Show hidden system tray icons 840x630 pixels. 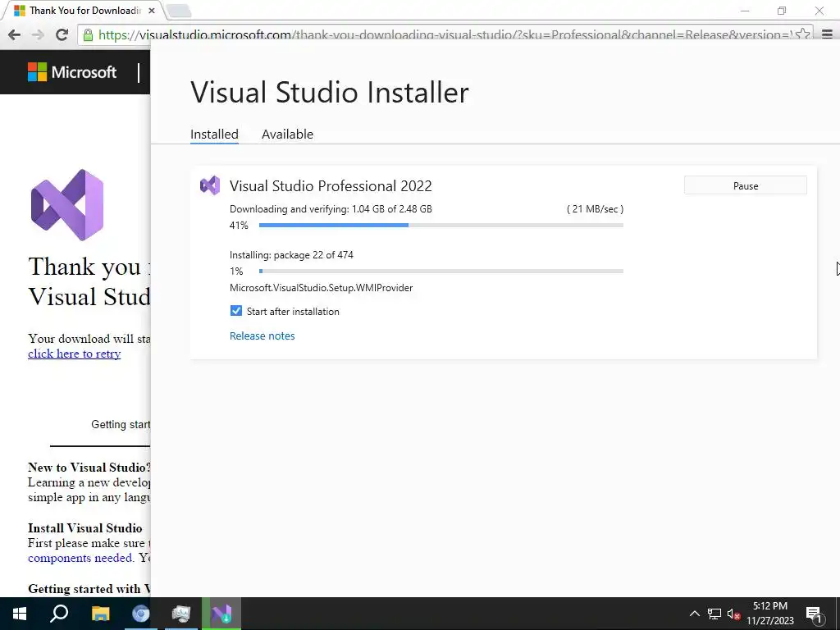coord(694,614)
